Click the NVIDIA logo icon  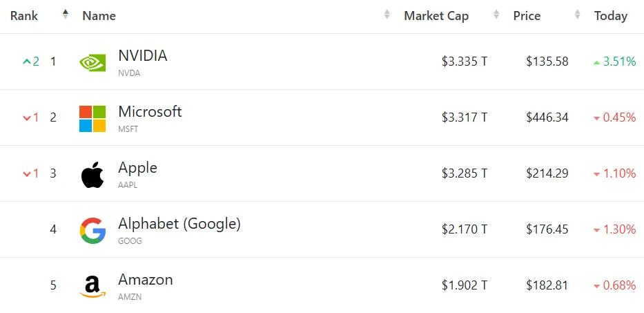point(92,62)
